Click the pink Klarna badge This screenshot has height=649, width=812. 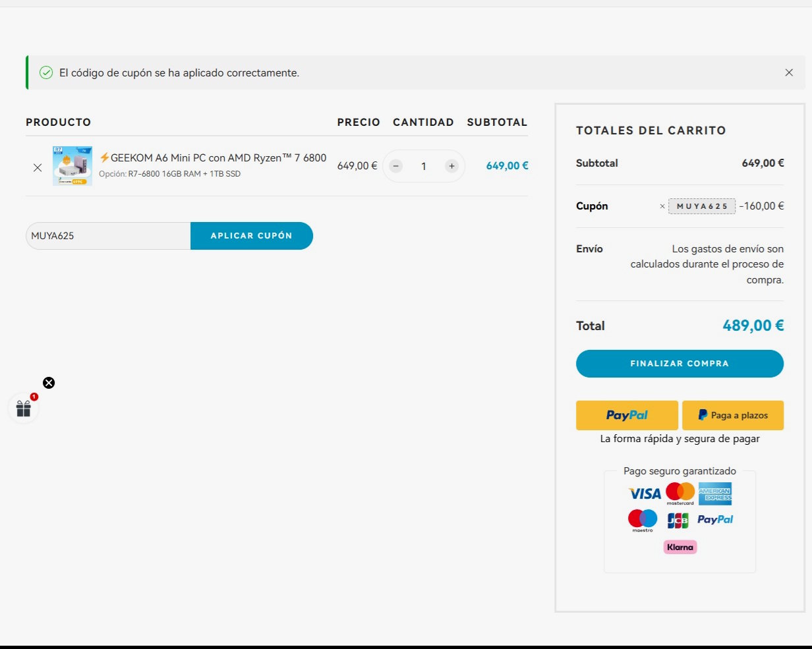(x=680, y=547)
